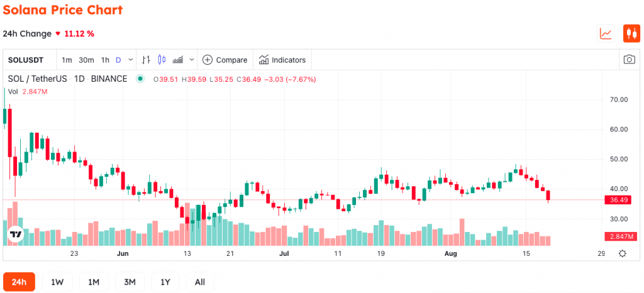Choose the area chart style icon

[x=178, y=60]
